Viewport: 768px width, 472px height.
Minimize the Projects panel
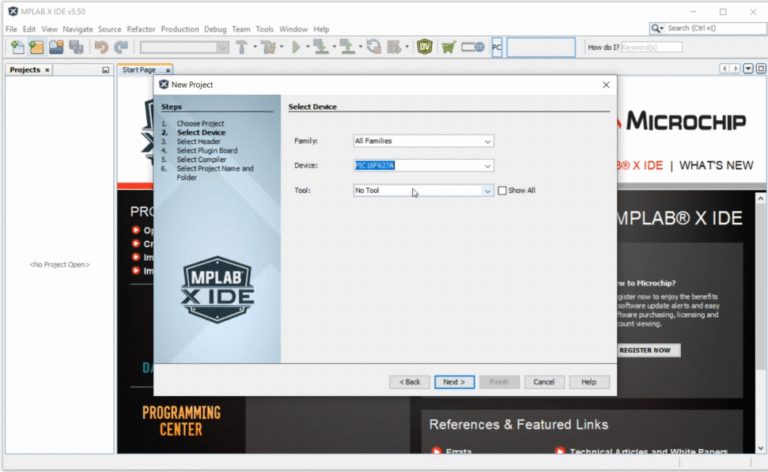click(x=107, y=70)
